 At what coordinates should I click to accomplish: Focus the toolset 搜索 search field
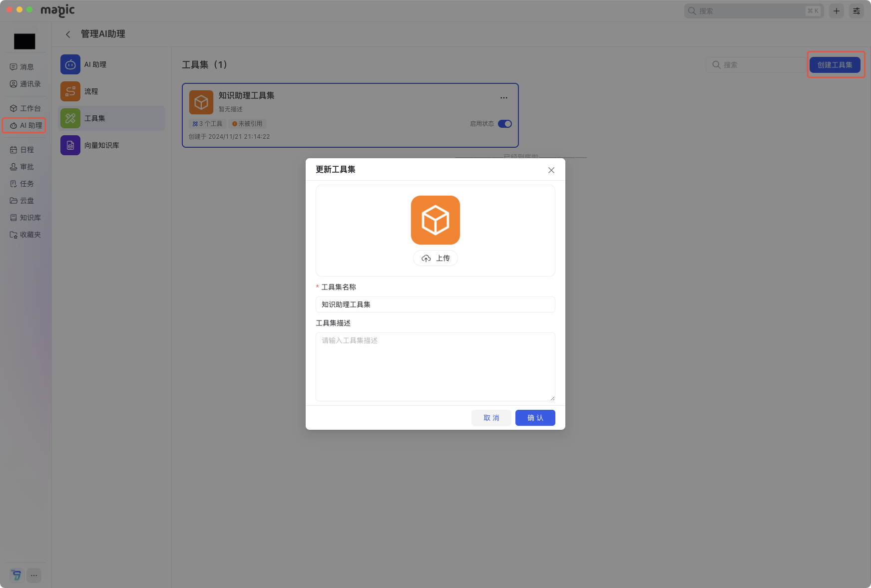[756, 65]
